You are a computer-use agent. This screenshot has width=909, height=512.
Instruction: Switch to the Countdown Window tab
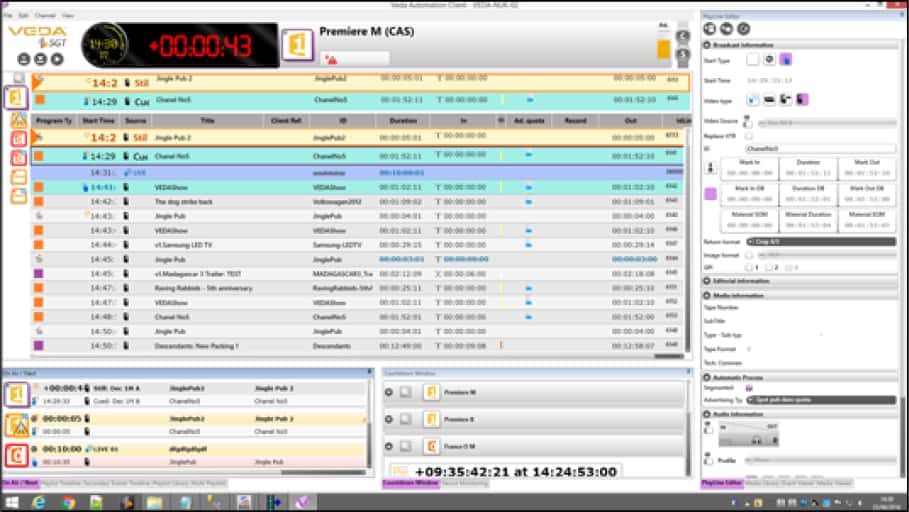coord(410,483)
